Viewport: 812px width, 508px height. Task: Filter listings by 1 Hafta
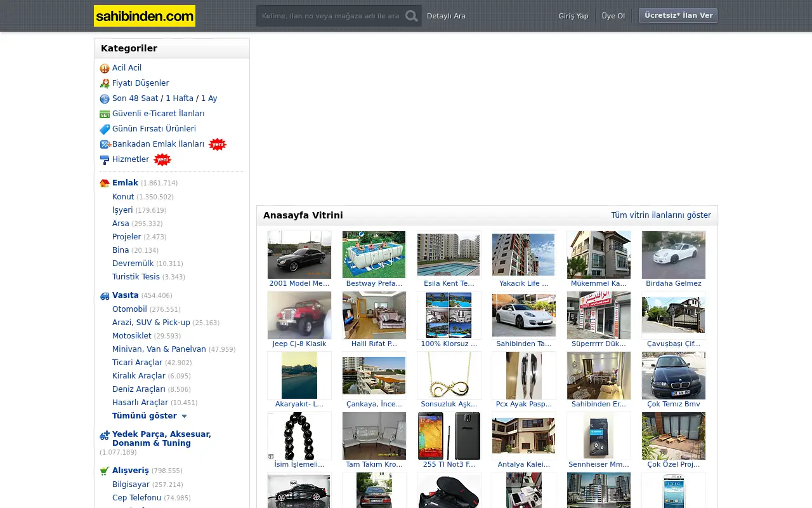point(180,98)
